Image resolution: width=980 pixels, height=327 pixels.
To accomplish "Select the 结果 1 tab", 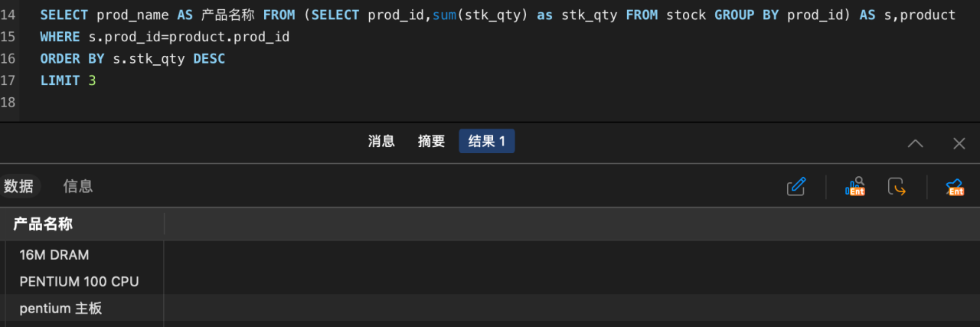I will pyautogui.click(x=487, y=141).
